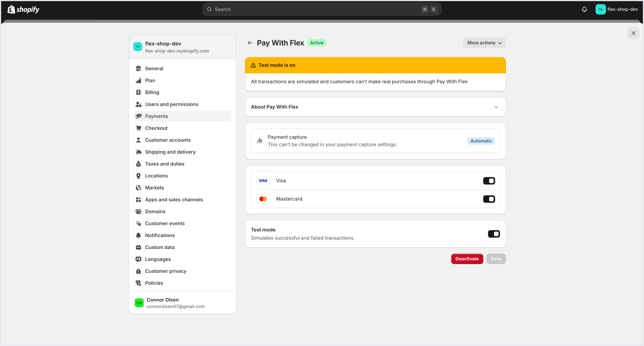Screen dimensions: 644x346
Task: Click the Save button
Action: click(x=496, y=259)
